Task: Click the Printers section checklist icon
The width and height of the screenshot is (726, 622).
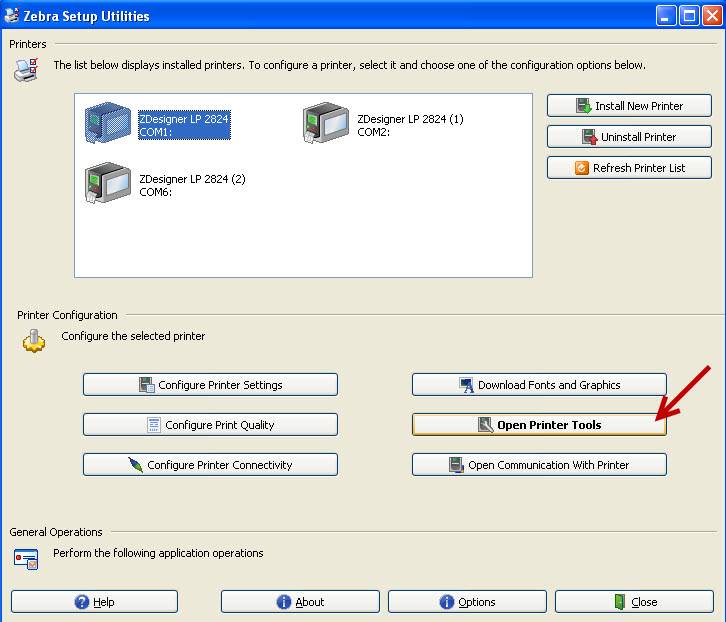Action: (x=25, y=69)
